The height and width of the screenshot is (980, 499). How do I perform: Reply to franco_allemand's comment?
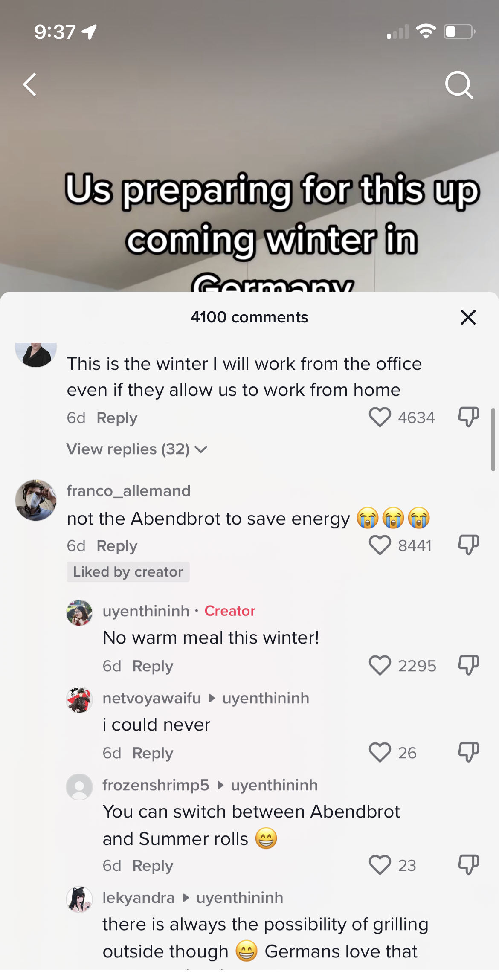(117, 546)
